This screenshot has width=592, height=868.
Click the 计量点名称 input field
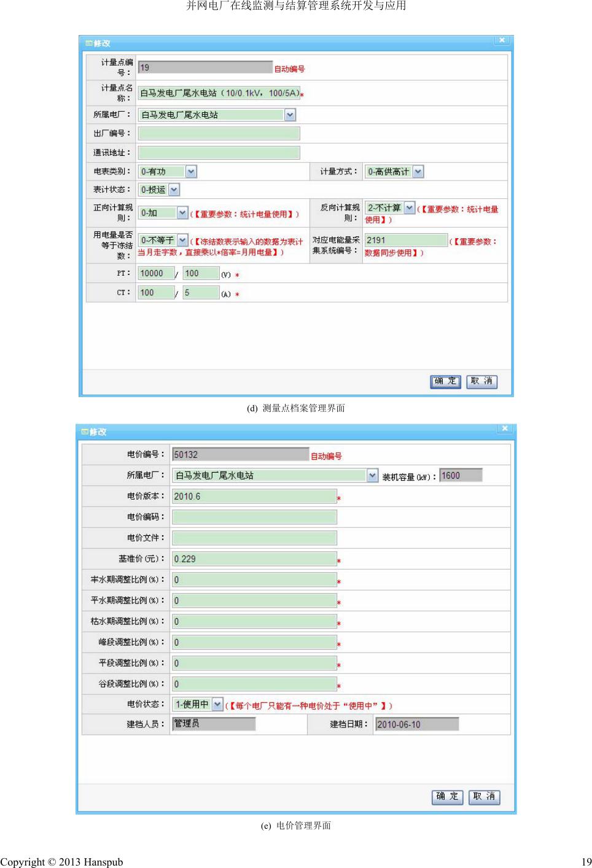click(x=219, y=93)
